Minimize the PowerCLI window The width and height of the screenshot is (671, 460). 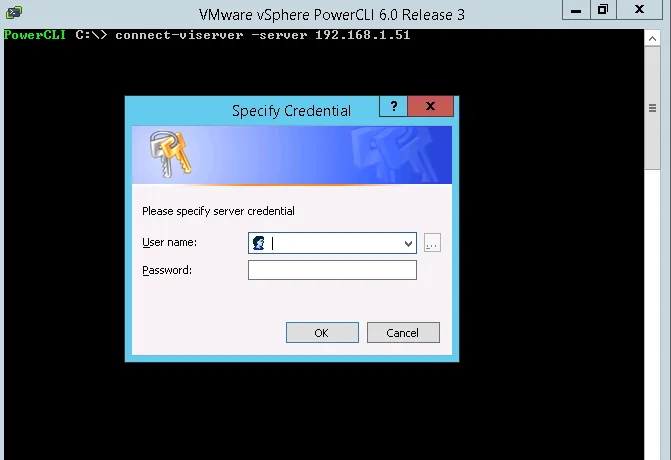click(576, 10)
